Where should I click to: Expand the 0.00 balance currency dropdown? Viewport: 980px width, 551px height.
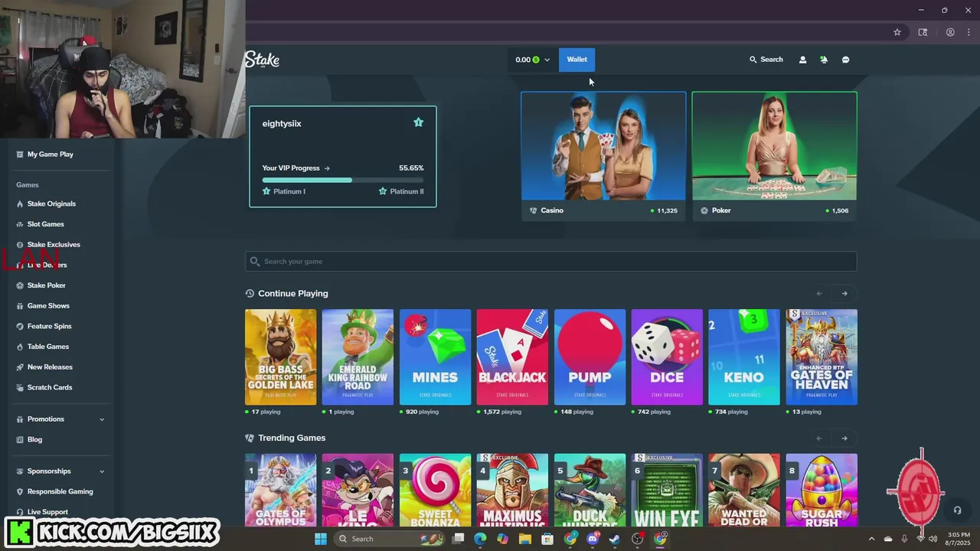tap(532, 60)
